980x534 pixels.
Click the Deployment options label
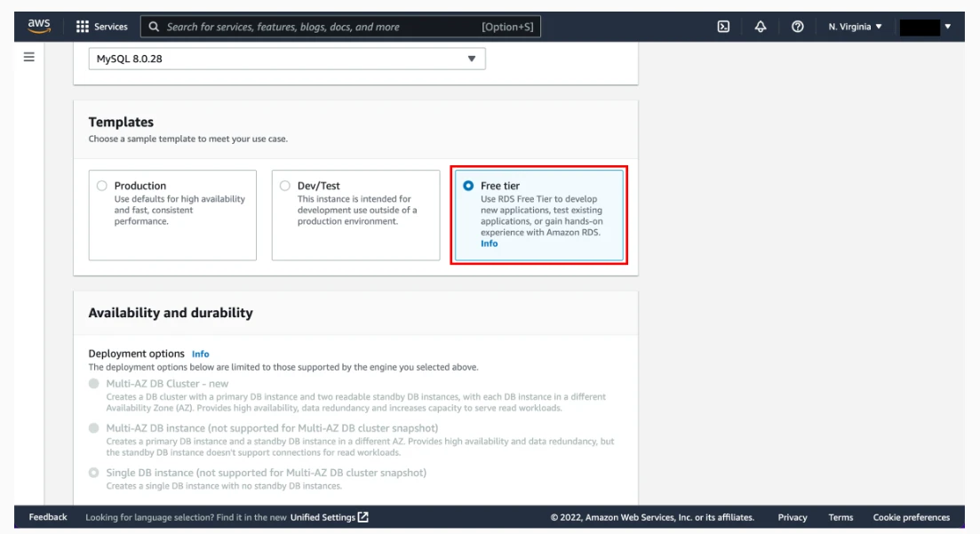click(136, 354)
